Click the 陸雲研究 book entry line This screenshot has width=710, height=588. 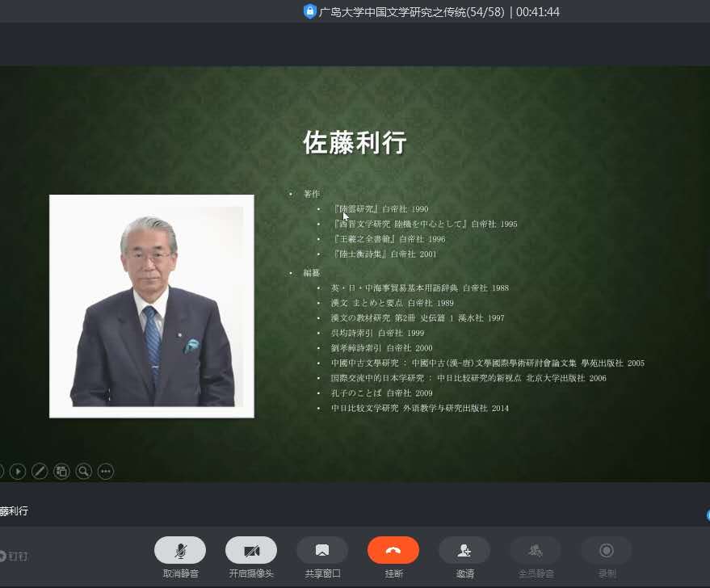pyautogui.click(x=380, y=209)
